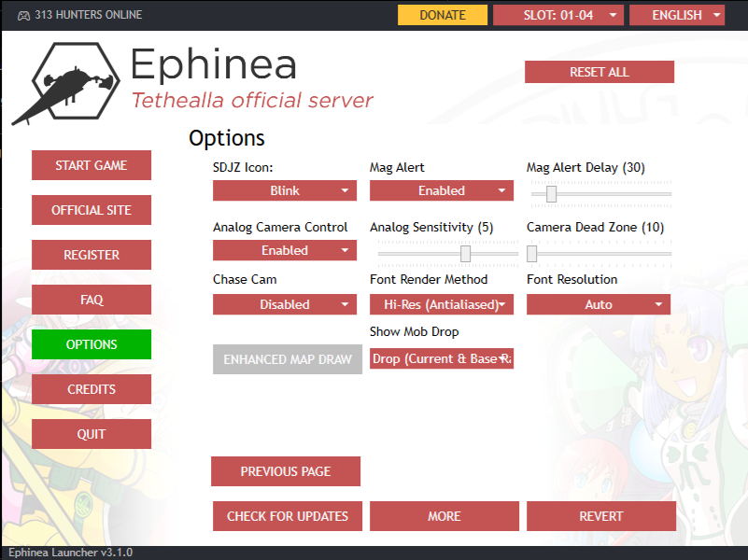Click the 'Font Resolution' label
The image size is (748, 560).
coord(572,279)
